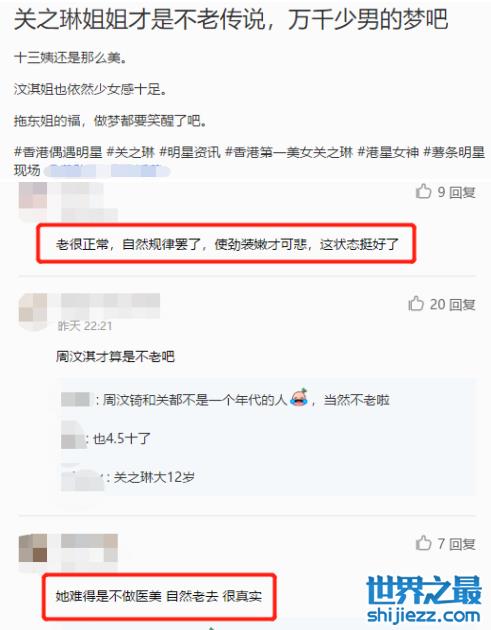Reply to the comment with 9 likes
491x630 pixels.
[x=462, y=192]
